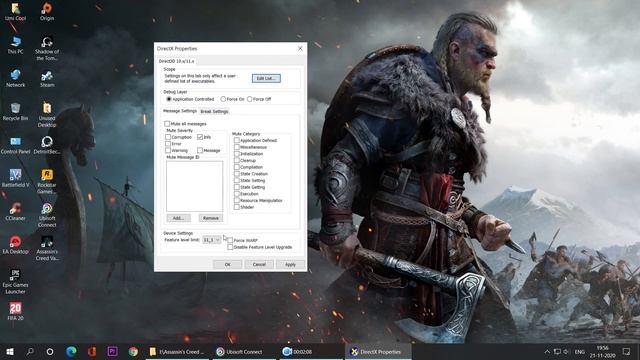The width and height of the screenshot is (640, 360).
Task: Open the Feature level limit dropdown
Action: click(x=211, y=240)
